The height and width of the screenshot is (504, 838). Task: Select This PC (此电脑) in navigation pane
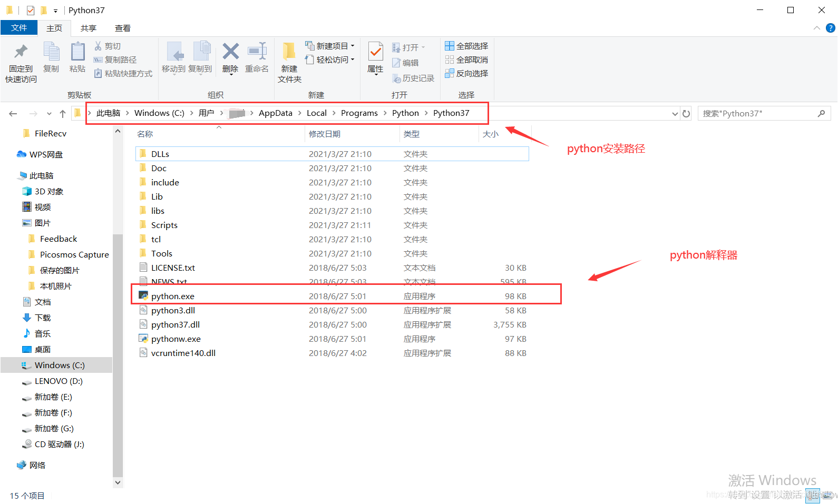tap(36, 175)
